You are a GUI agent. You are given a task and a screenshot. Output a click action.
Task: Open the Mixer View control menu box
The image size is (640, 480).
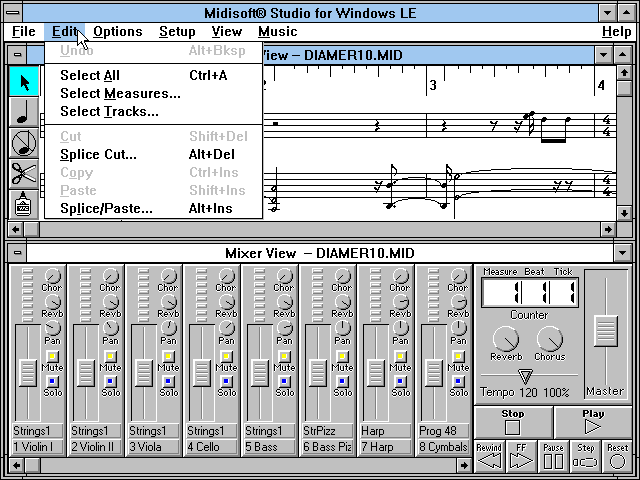[x=17, y=253]
